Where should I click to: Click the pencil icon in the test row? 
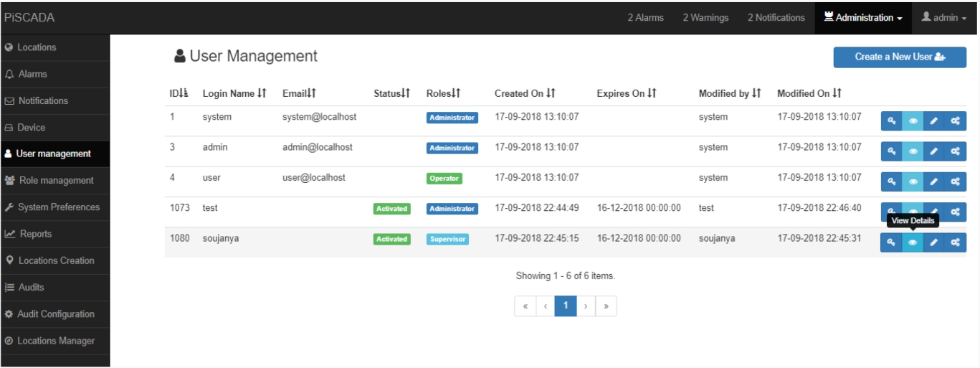[933, 212]
